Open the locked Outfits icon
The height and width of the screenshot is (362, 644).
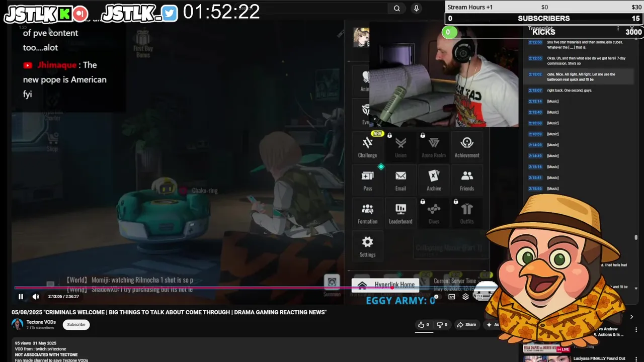[467, 213]
